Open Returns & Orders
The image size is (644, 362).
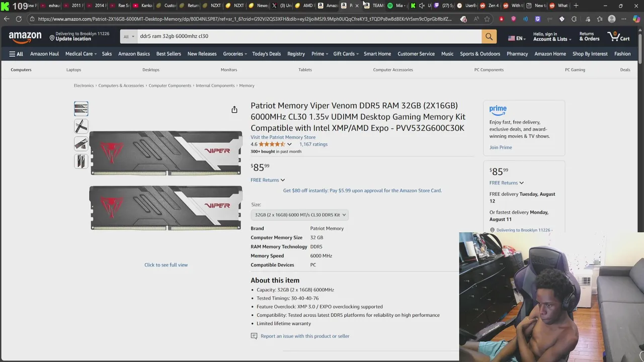589,36
